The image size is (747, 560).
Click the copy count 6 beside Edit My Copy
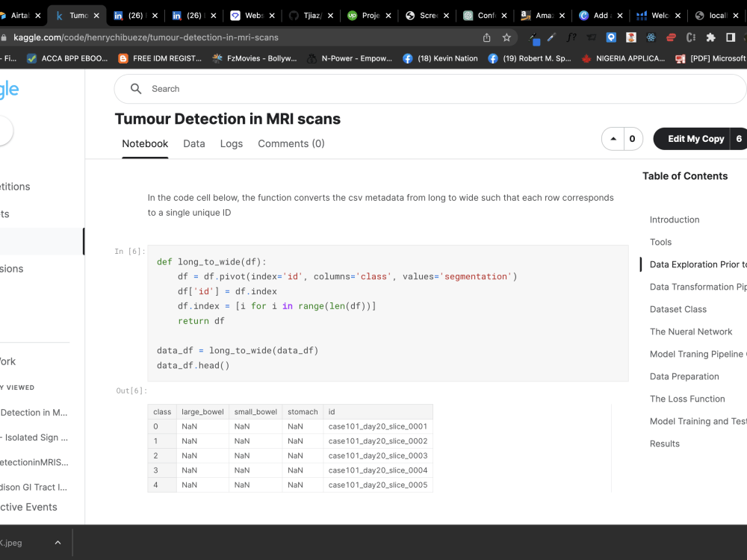[739, 139]
